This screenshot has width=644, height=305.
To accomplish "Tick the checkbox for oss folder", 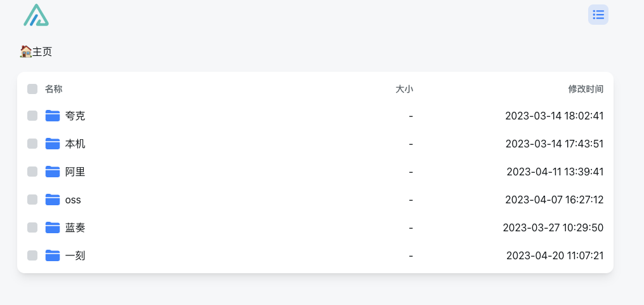I will 32,200.
